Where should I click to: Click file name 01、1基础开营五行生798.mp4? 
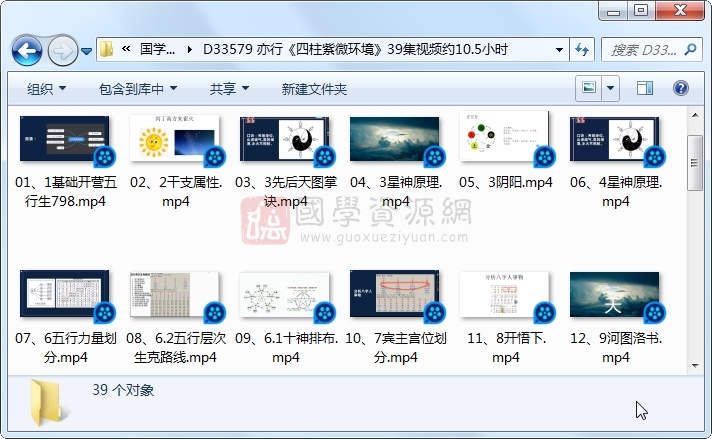point(66,192)
